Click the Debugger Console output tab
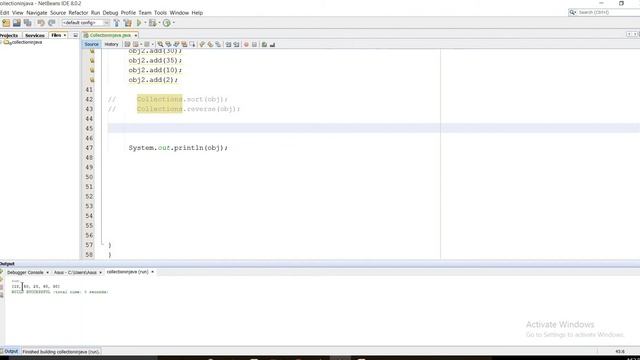 (25, 272)
